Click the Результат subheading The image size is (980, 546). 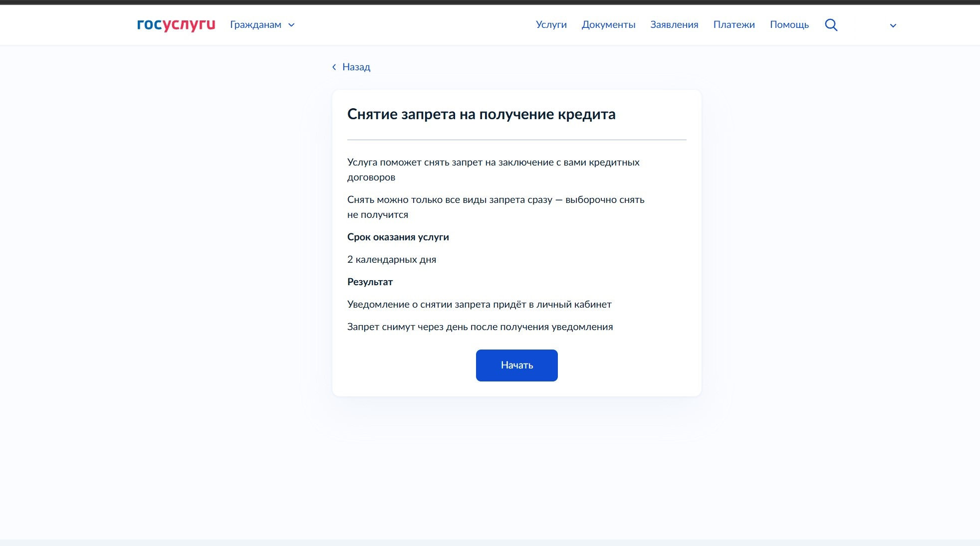click(x=370, y=282)
